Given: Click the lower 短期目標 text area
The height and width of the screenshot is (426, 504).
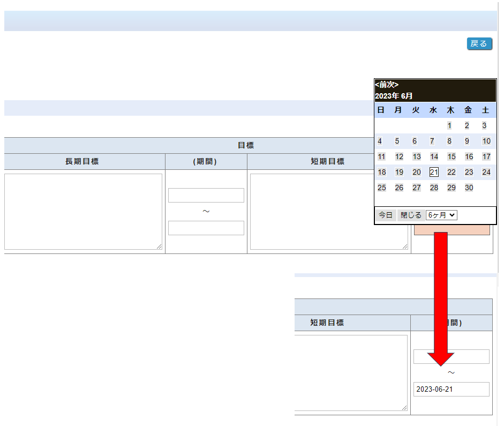Looking at the screenshot, I should tap(351, 372).
